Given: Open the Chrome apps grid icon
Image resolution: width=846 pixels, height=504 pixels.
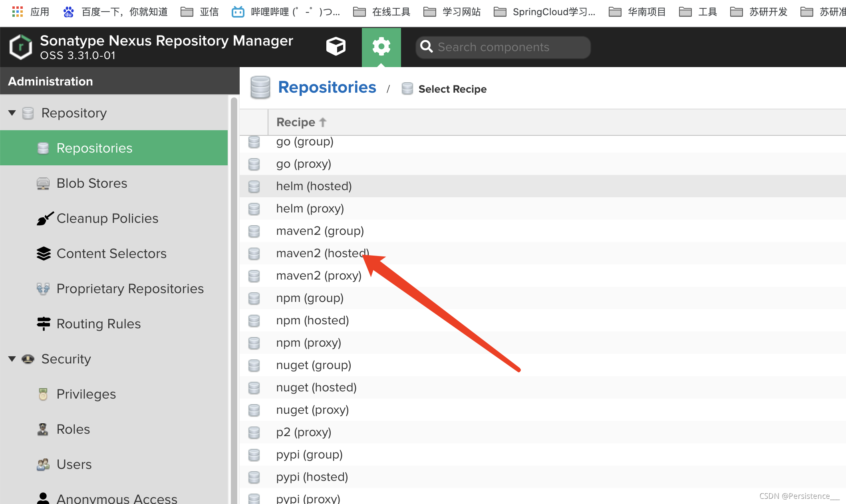Looking at the screenshot, I should (18, 12).
